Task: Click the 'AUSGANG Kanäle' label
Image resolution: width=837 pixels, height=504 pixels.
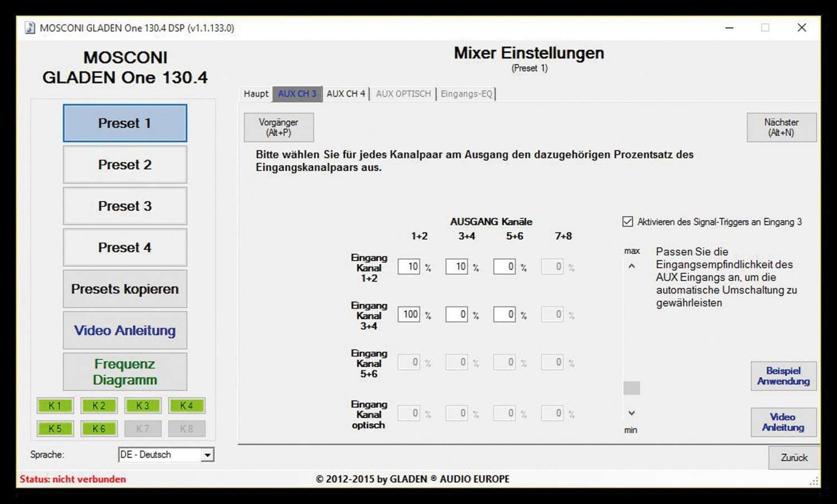Action: [491, 221]
